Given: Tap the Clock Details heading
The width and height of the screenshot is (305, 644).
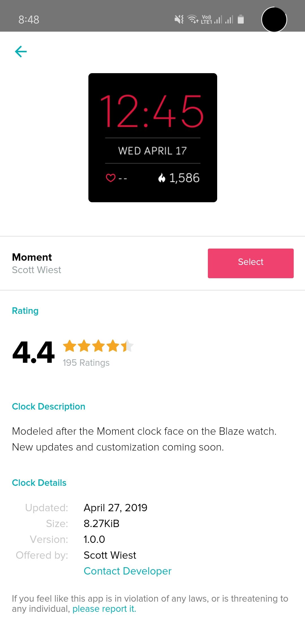Looking at the screenshot, I should [39, 483].
